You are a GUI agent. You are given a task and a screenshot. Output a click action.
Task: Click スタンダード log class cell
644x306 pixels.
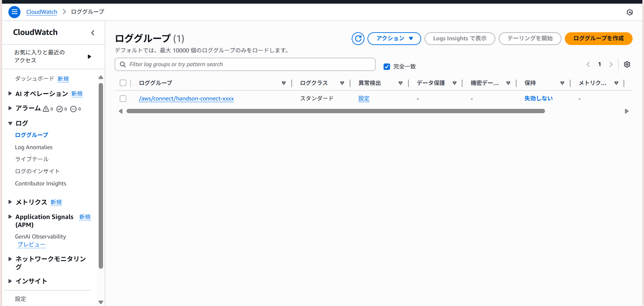pos(316,98)
